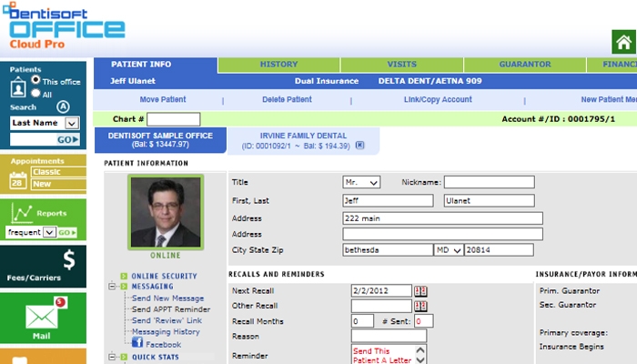
Task: Click the patient search GO button
Action: [x=67, y=140]
